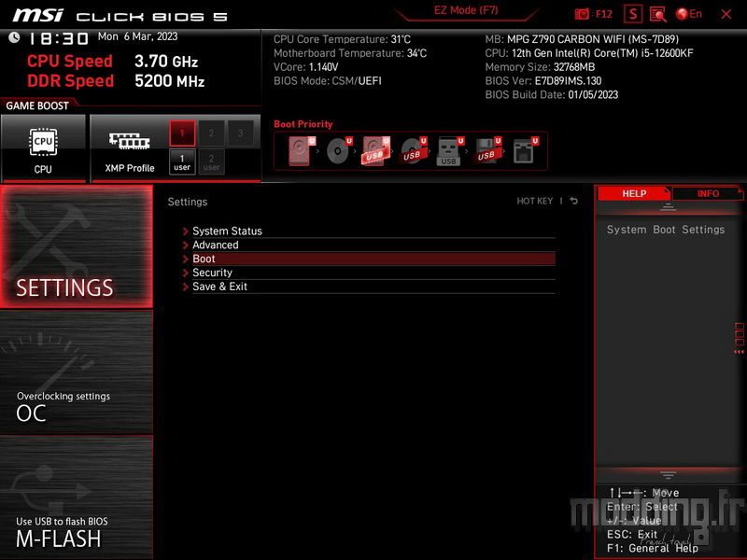Select the hard disk boot device icon

302,151
